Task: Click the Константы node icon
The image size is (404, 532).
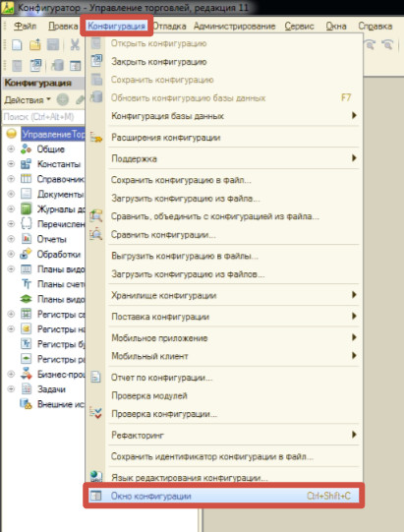Action: (x=27, y=164)
